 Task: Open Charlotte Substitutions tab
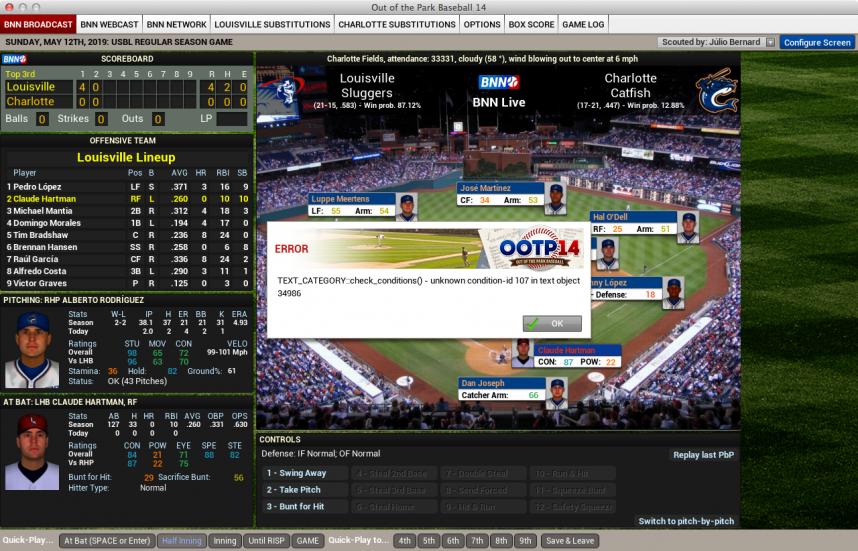(x=397, y=25)
